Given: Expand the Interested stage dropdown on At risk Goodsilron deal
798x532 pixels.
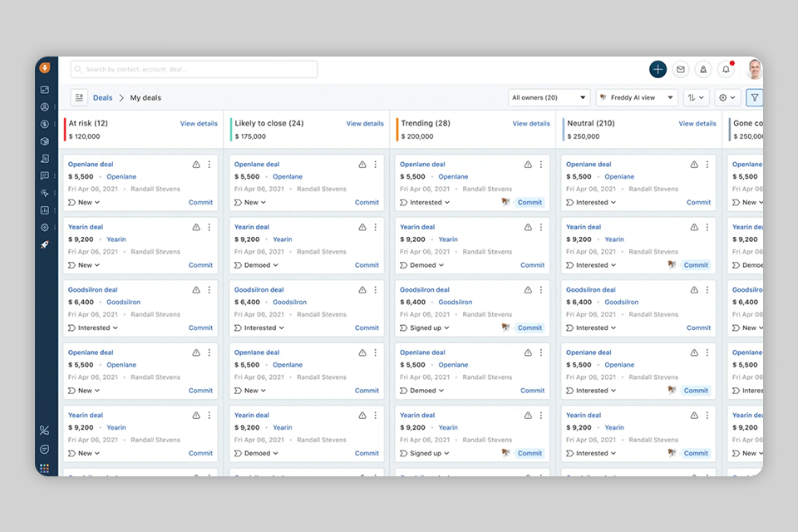Looking at the screenshot, I should tap(94, 328).
